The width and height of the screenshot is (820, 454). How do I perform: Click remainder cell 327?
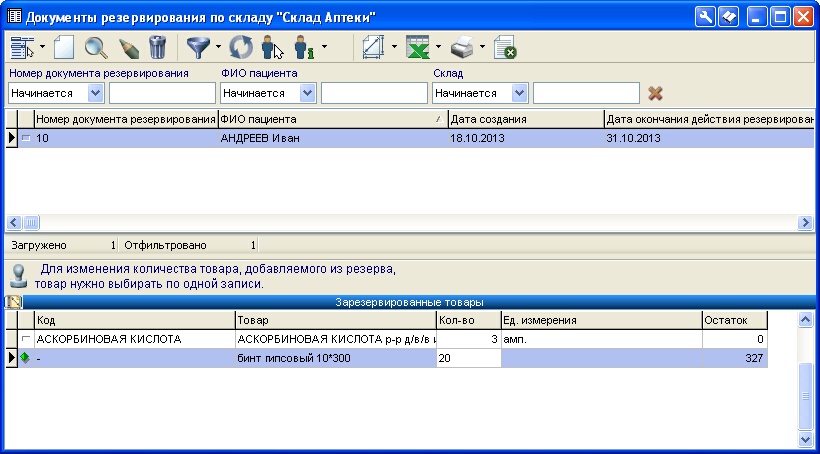tap(735, 358)
